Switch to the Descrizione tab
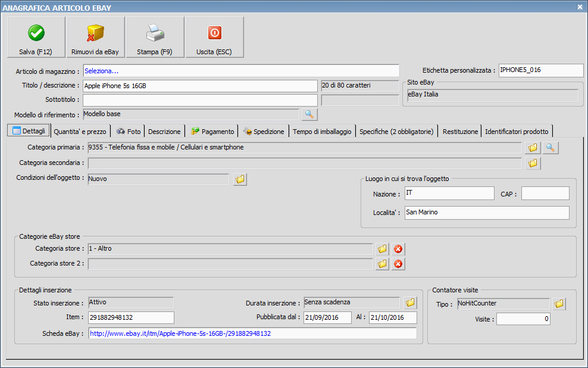 (x=164, y=132)
